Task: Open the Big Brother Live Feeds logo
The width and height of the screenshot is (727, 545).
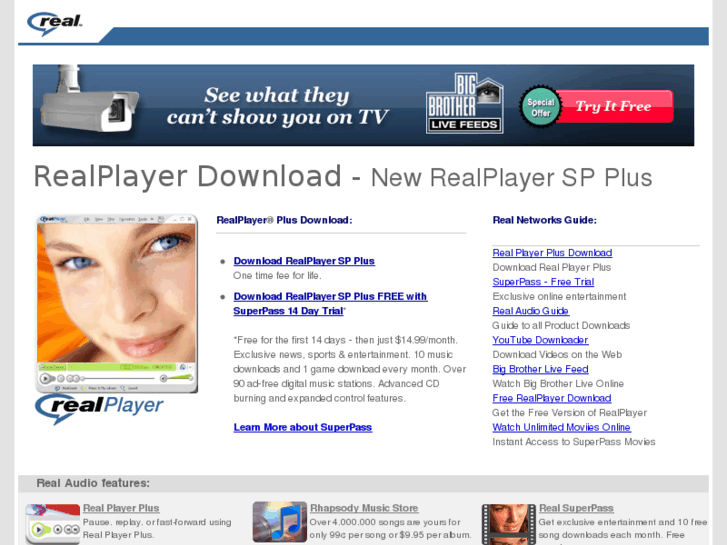Action: click(x=465, y=103)
